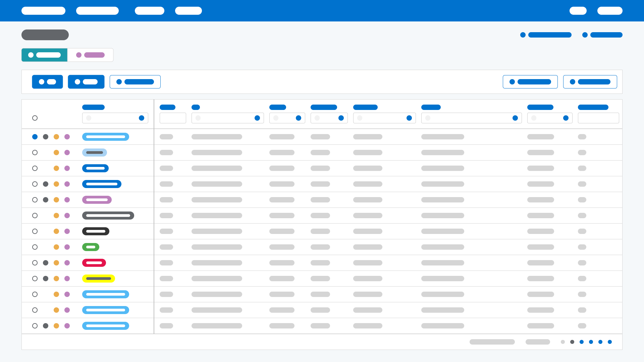644x362 pixels.
Task: Click the yellow tag label in the table
Action: pos(99,279)
